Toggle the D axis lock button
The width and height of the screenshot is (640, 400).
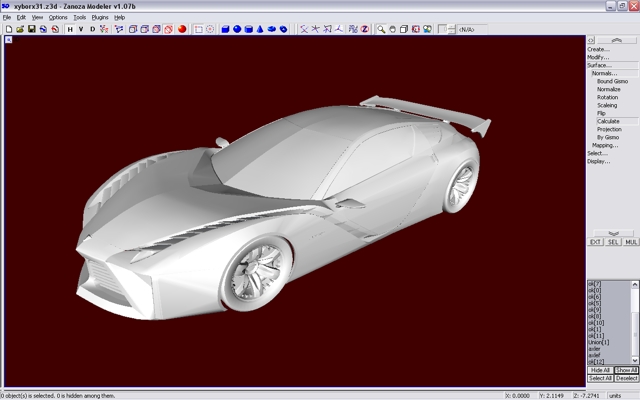[x=93, y=29]
